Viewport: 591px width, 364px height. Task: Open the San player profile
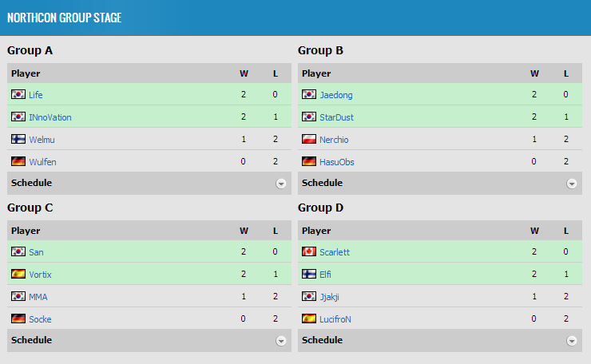point(36,252)
